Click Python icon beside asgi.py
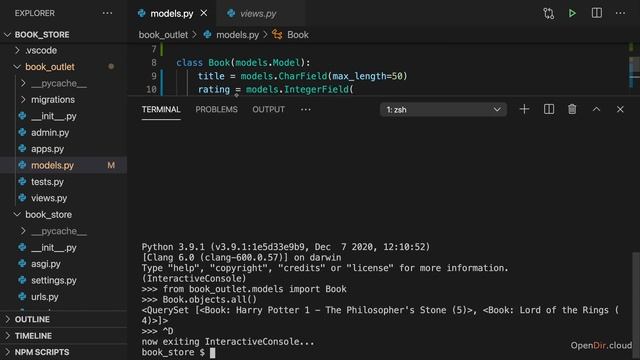Image resolution: width=640 pixels, height=360 pixels. pyautogui.click(x=22, y=264)
